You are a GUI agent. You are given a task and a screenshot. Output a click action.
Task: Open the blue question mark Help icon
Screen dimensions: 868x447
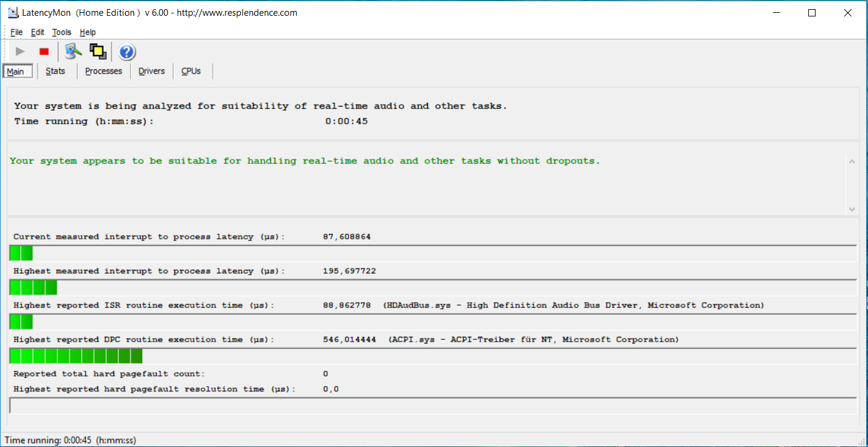tap(127, 52)
